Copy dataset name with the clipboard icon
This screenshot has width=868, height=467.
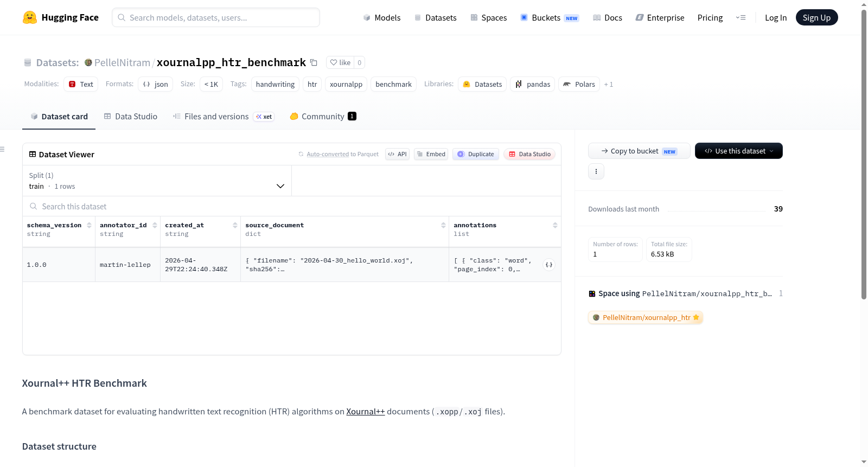click(314, 62)
